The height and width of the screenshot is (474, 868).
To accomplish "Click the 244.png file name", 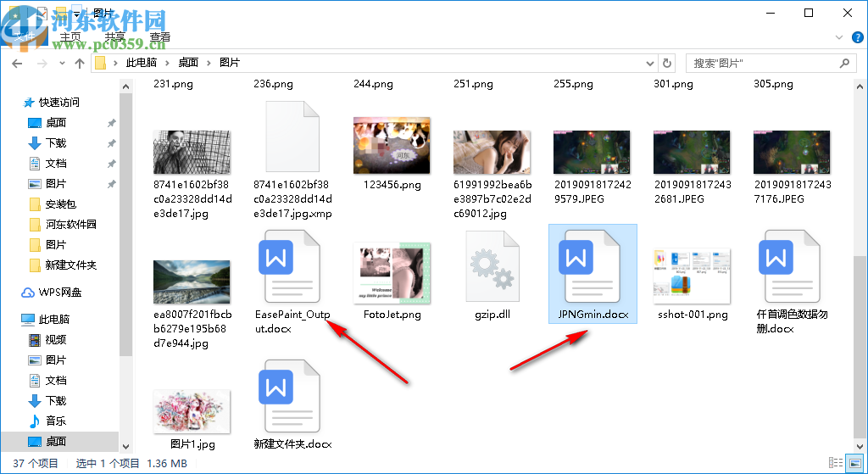I will point(373,84).
